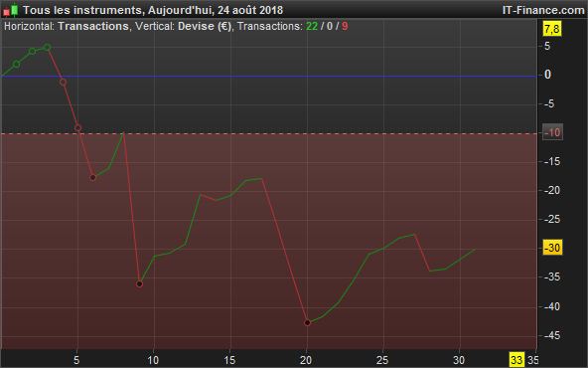Screen dimensions: 588x368
Task: Click the yellow 33 transaction marker
Action: [516, 360]
